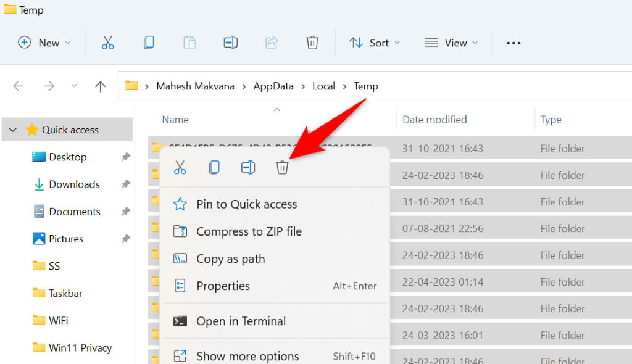
Task: Click the Rename icon in top toolbar
Action: 231,43
